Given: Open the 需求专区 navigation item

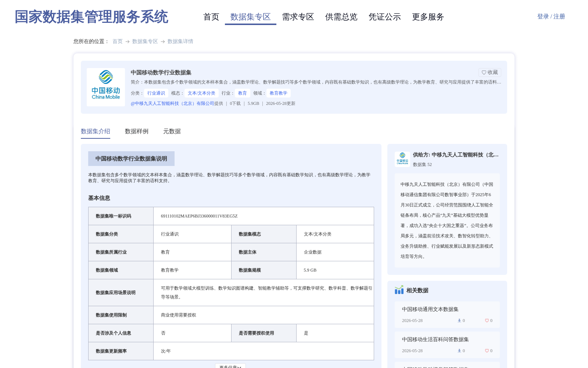Looking at the screenshot, I should point(298,17).
